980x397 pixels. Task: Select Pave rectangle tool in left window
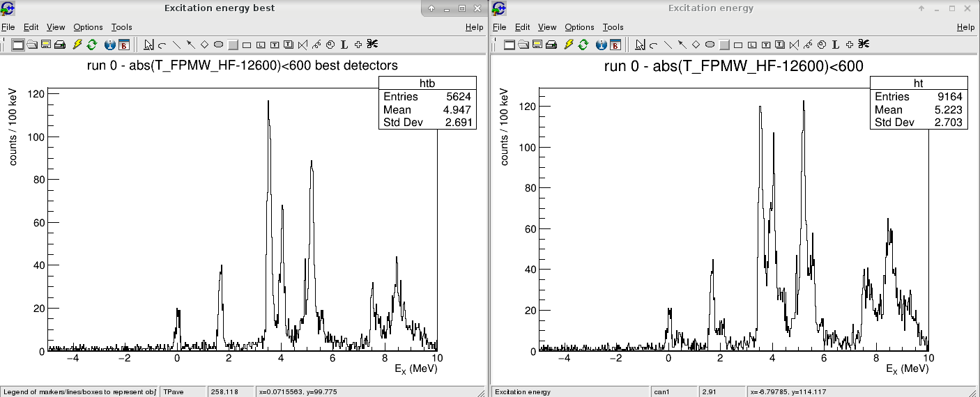[x=247, y=45]
